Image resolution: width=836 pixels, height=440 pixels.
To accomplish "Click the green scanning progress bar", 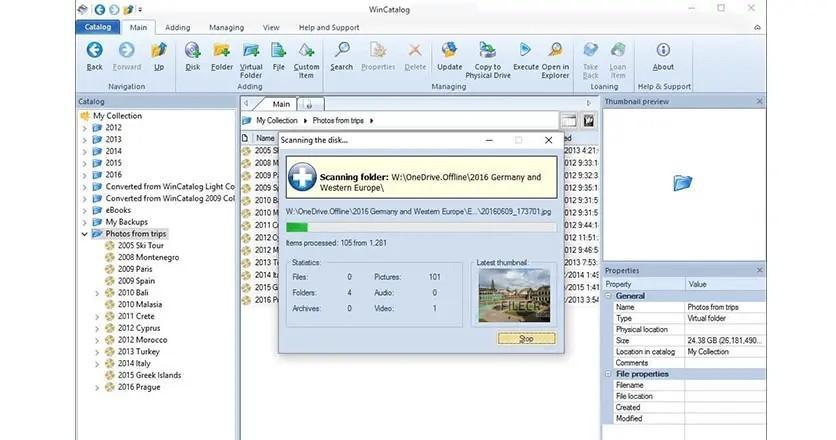I will pos(421,227).
